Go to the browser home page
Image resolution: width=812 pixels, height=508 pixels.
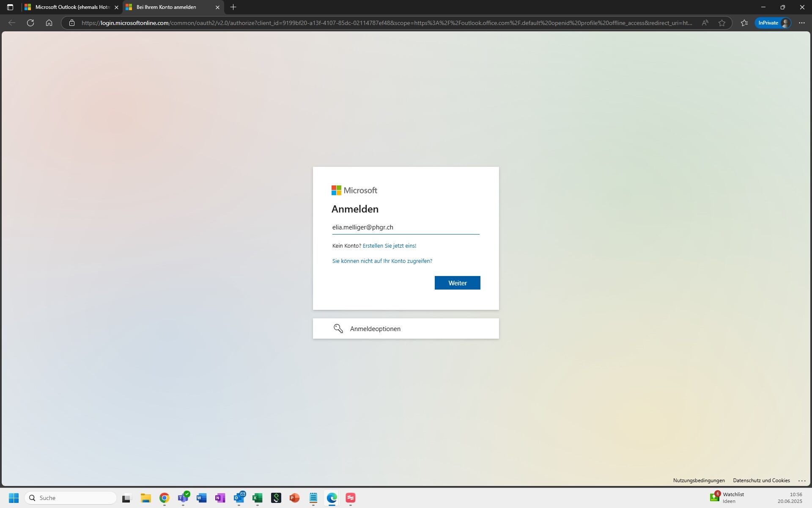pos(49,23)
